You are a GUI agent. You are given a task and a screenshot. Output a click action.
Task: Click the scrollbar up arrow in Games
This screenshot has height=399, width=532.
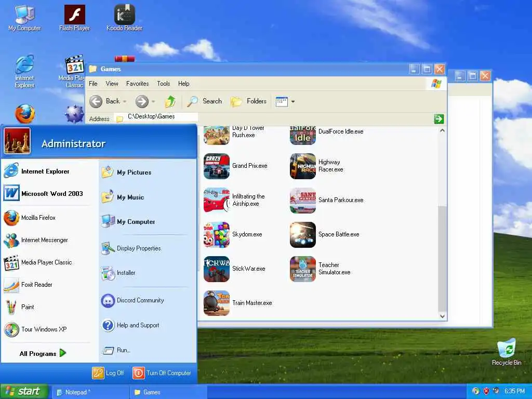(442, 130)
